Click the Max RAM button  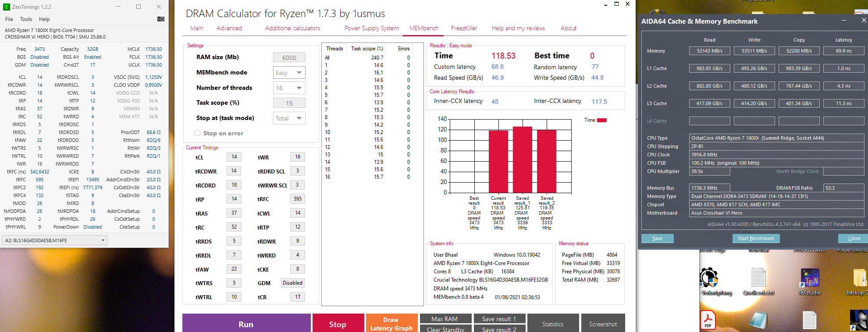pos(445,318)
